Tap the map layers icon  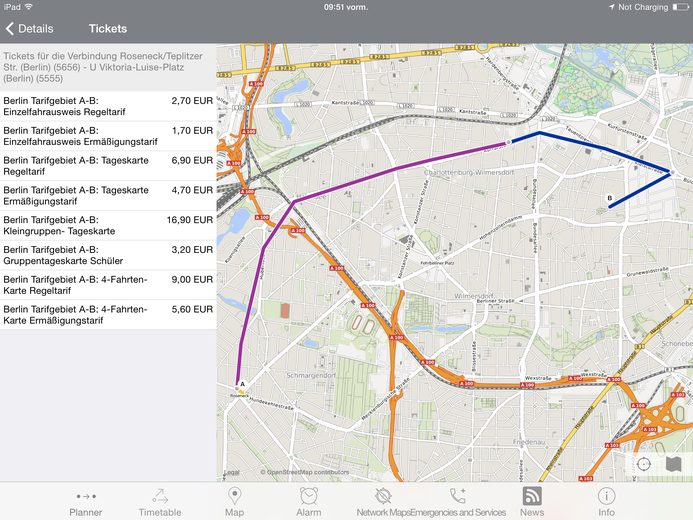click(x=674, y=464)
